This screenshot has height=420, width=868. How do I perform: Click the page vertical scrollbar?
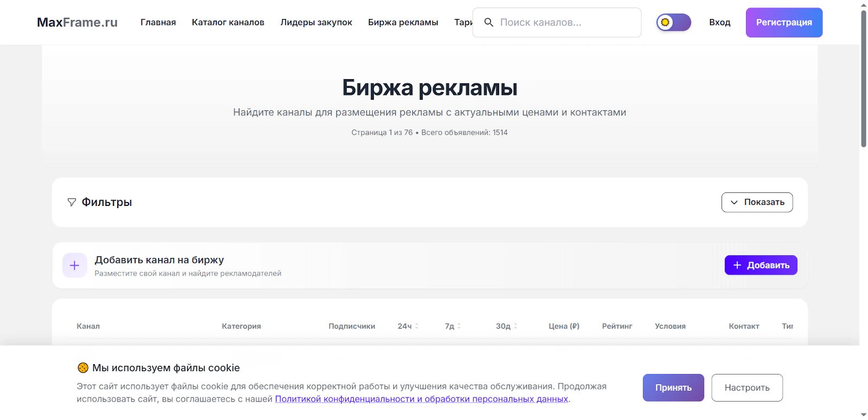[x=864, y=79]
